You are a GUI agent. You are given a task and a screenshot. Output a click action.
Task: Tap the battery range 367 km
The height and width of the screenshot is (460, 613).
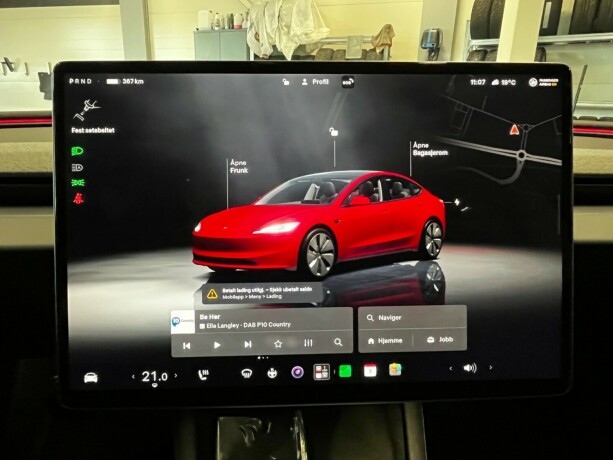coord(125,81)
